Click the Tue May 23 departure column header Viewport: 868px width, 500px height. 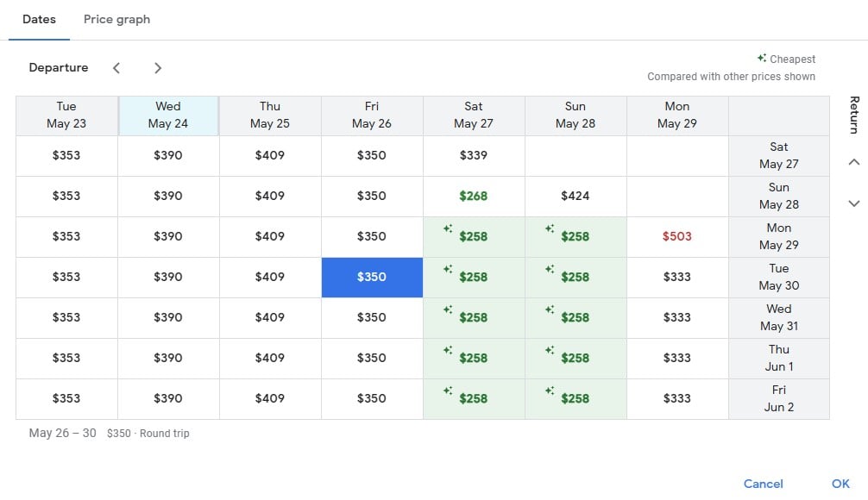[x=66, y=116]
